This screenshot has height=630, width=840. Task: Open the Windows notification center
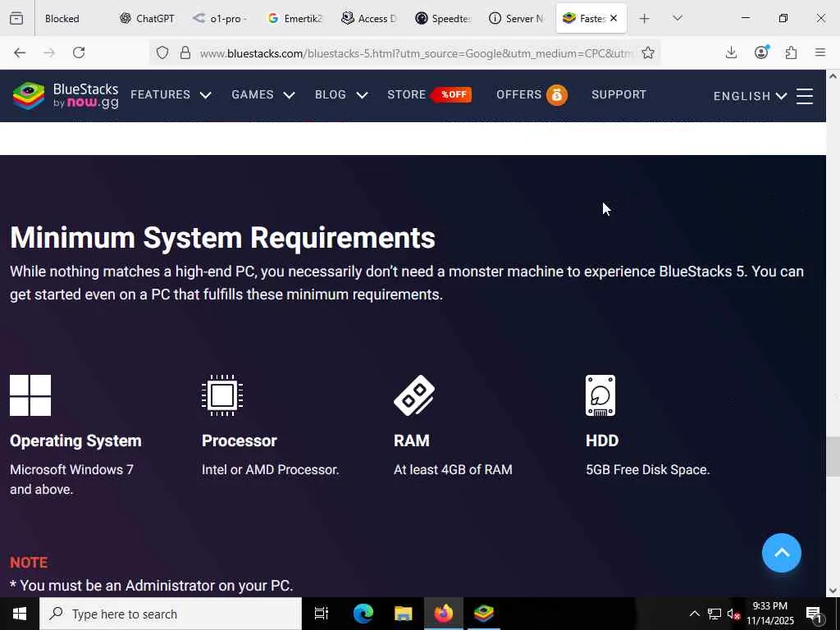[x=814, y=614]
